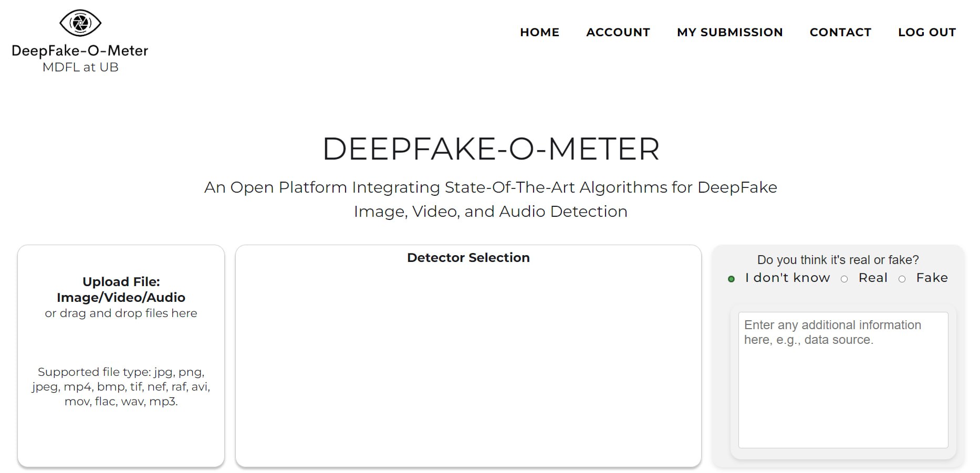Open the ACCOUNT menu item
Viewport: 980px width, 473px height.
(618, 33)
